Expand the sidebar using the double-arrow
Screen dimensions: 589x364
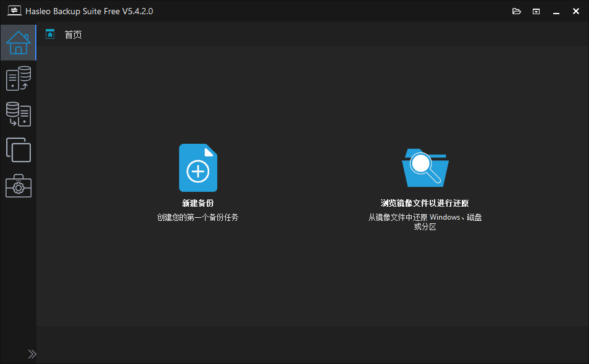[32, 354]
